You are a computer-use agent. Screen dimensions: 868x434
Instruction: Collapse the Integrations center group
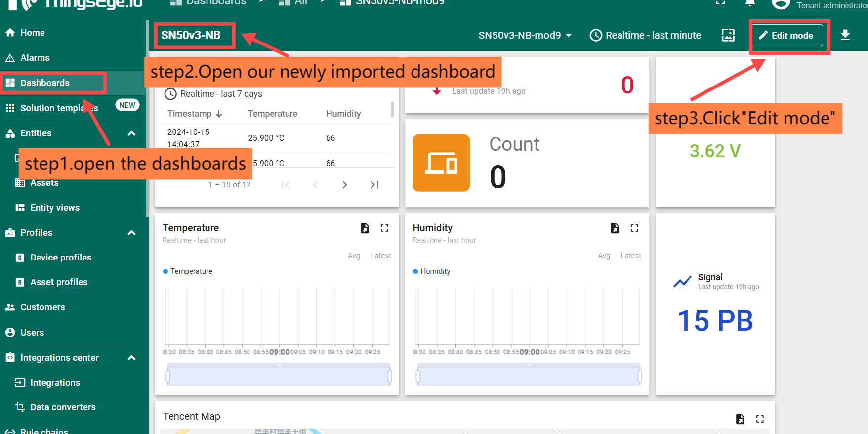pyautogui.click(x=131, y=358)
